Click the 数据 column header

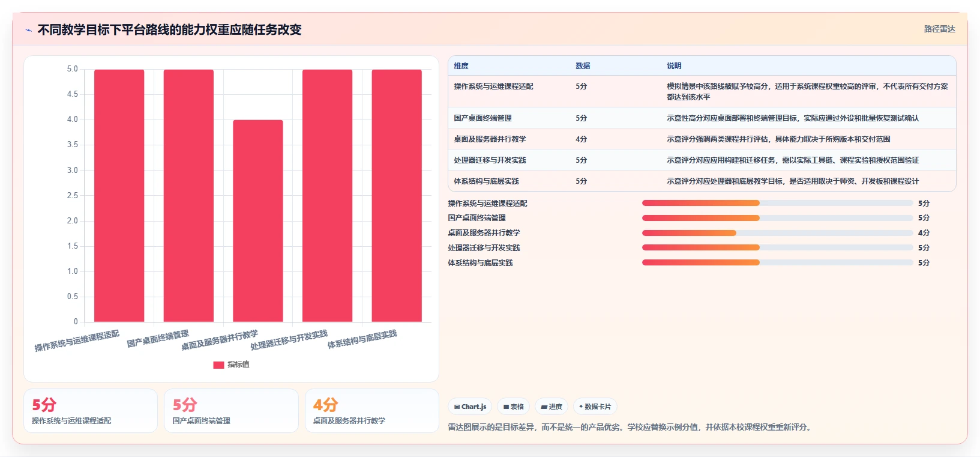[583, 66]
